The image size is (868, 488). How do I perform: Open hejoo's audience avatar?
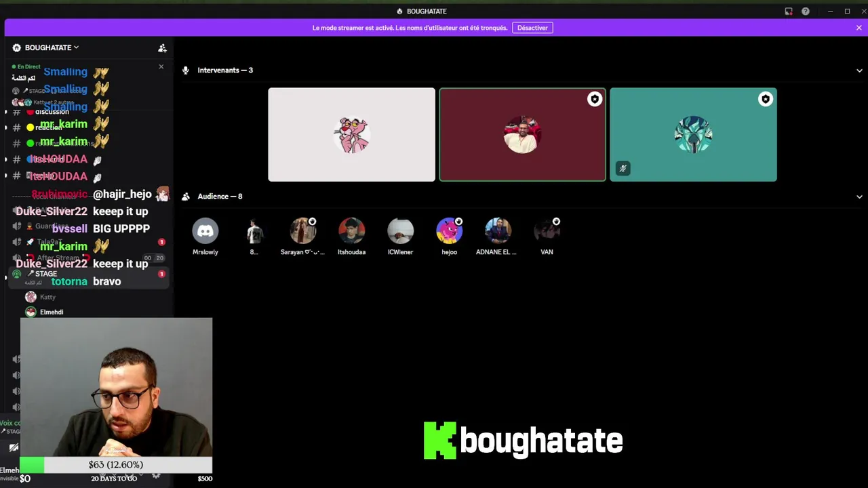click(x=449, y=231)
